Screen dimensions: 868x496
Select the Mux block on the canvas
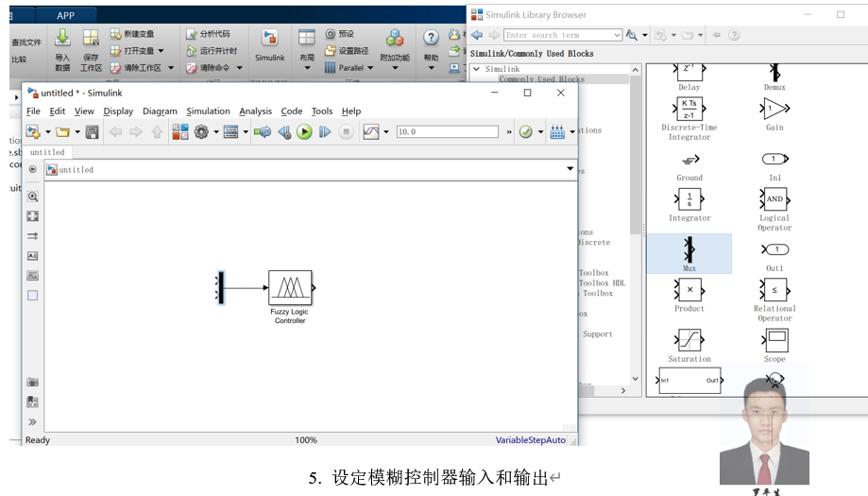coord(221,287)
